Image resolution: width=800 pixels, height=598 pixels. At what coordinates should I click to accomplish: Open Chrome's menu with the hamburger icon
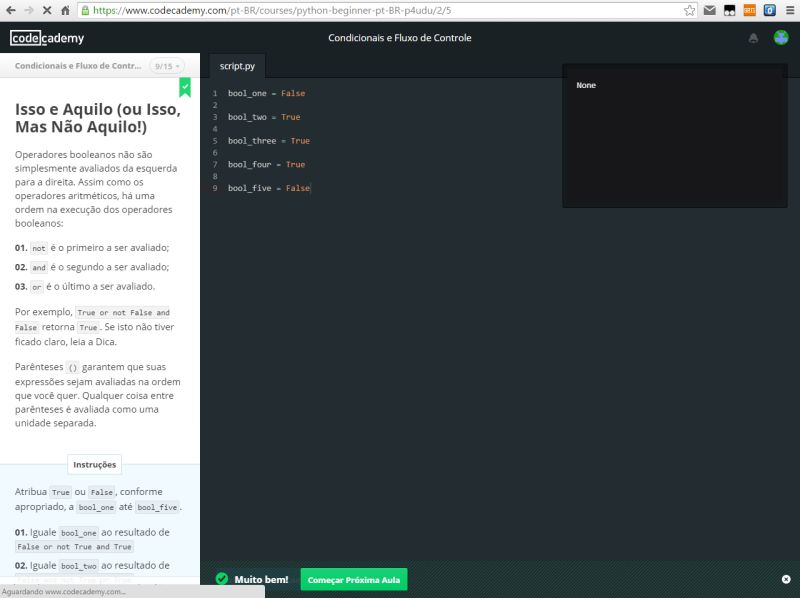click(x=787, y=12)
